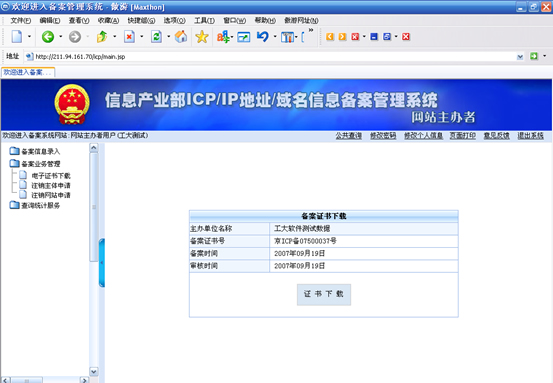Screen dimensions: 553x383
Task: Open 电子证书下载 in the tree
Action: (x=51, y=176)
